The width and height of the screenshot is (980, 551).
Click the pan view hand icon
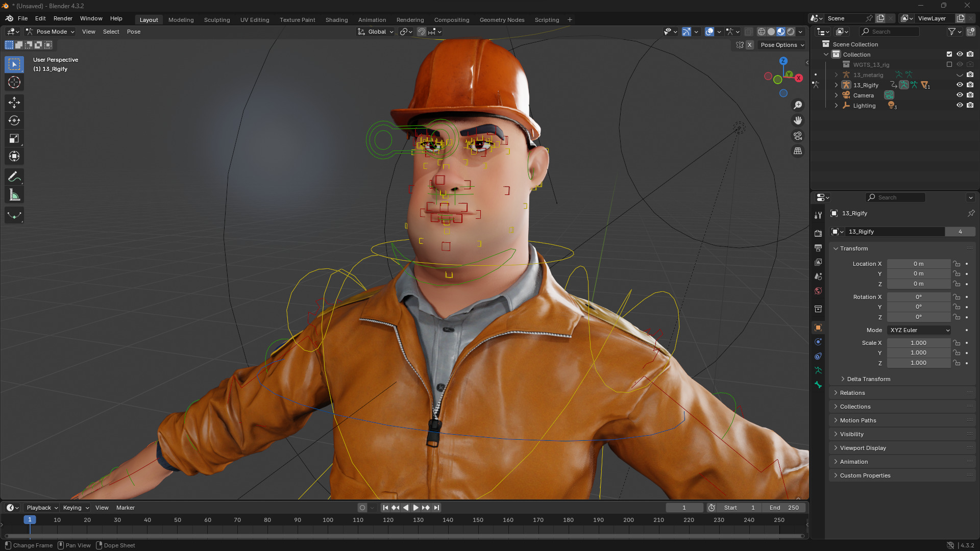pyautogui.click(x=798, y=120)
